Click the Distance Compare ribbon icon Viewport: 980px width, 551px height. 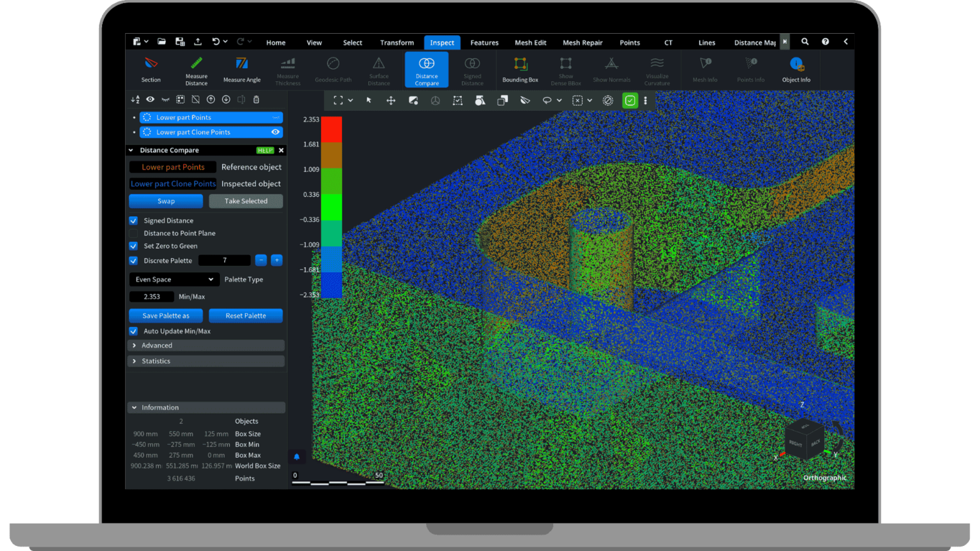(427, 64)
